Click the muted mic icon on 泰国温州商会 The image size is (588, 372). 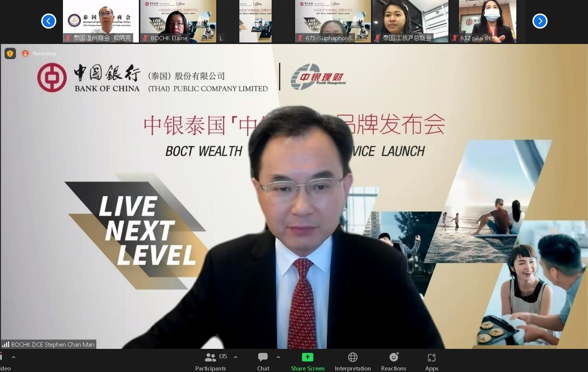click(x=68, y=38)
